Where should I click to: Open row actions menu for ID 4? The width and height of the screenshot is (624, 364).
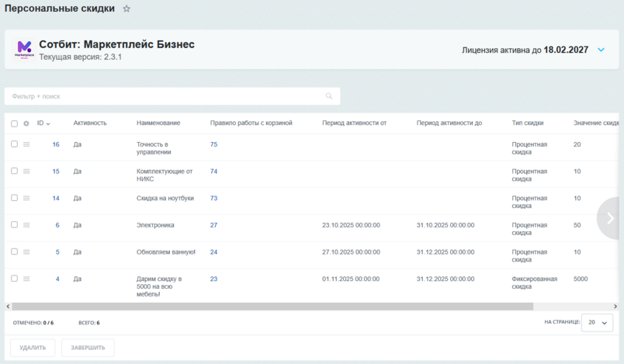point(26,279)
